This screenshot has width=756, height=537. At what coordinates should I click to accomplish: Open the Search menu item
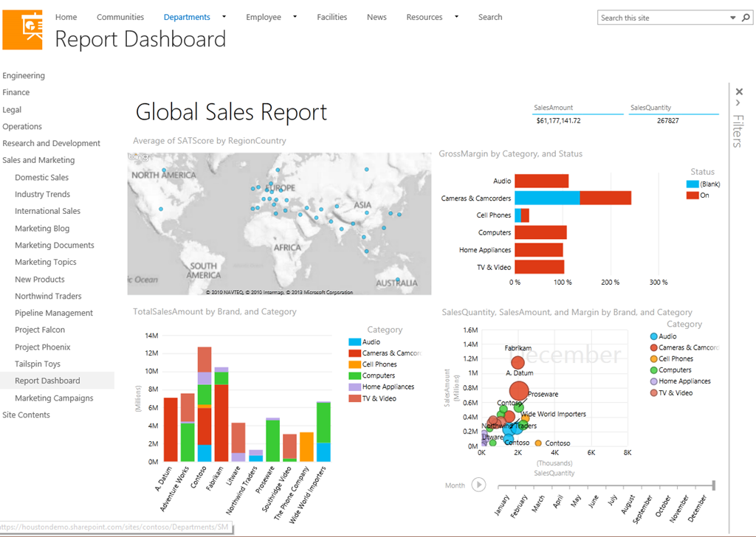[x=490, y=17]
